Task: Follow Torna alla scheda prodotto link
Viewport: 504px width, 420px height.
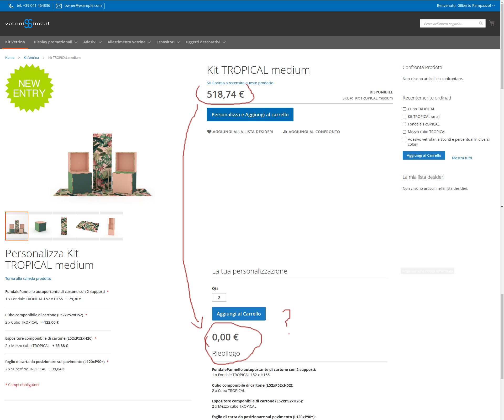Action: pos(28,279)
